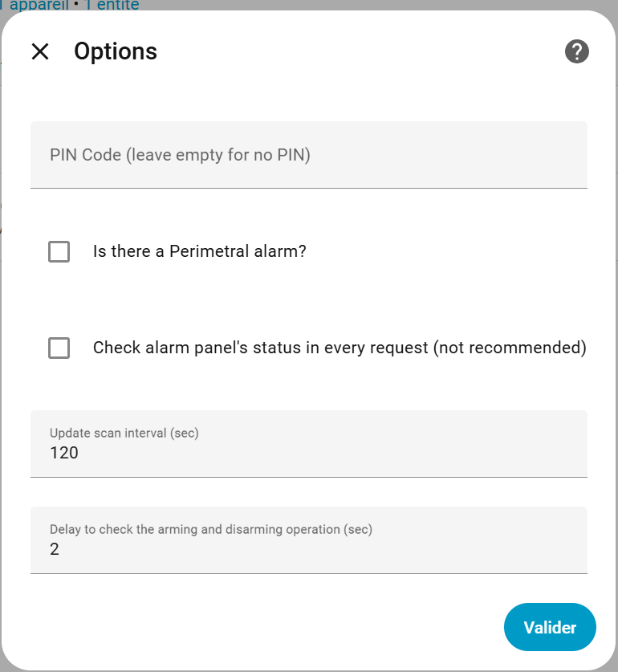Select the arming and disarming delay field
The width and height of the screenshot is (618, 672).
tap(309, 540)
